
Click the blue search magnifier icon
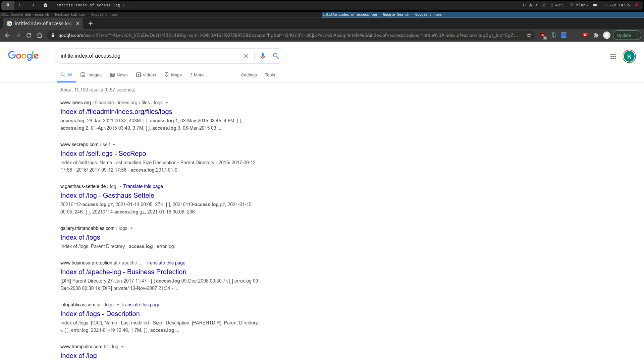(276, 56)
